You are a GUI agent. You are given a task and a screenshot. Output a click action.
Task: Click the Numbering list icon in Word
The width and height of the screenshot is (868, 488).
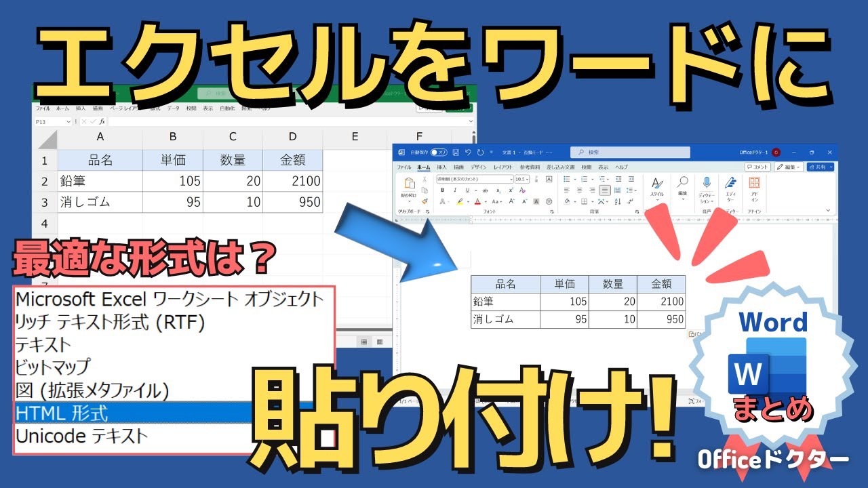pos(584,179)
